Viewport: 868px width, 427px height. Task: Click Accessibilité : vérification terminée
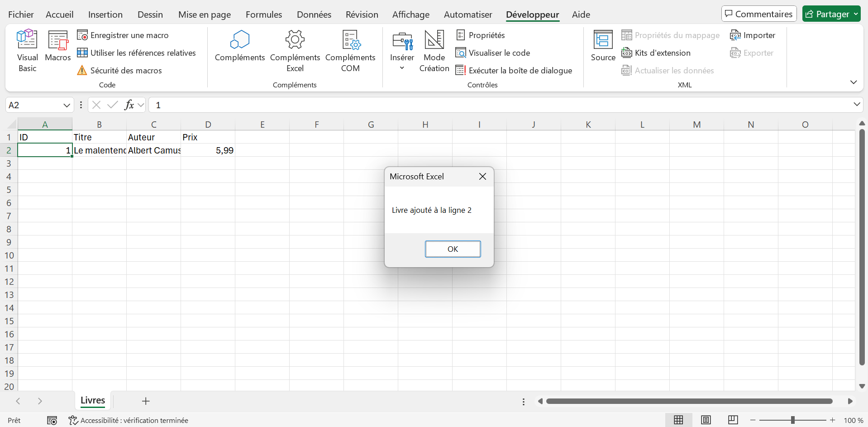[x=129, y=420]
